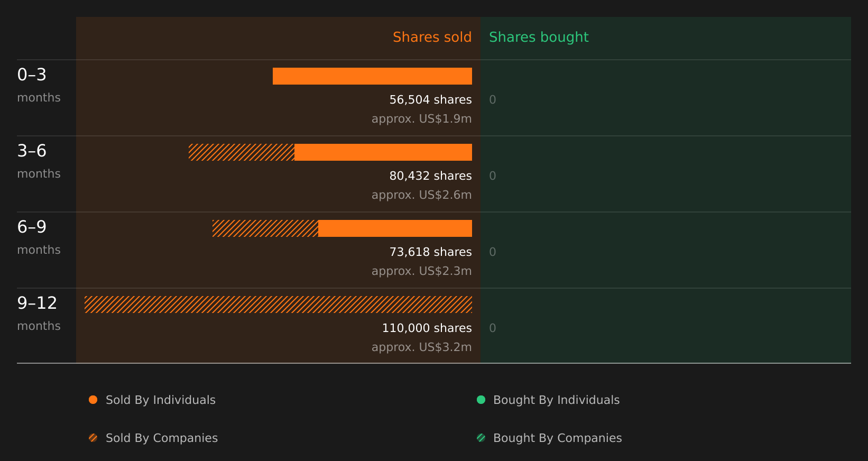Screen dimensions: 868x461
Task: Click the 3–6 months row label
Action: (x=39, y=161)
